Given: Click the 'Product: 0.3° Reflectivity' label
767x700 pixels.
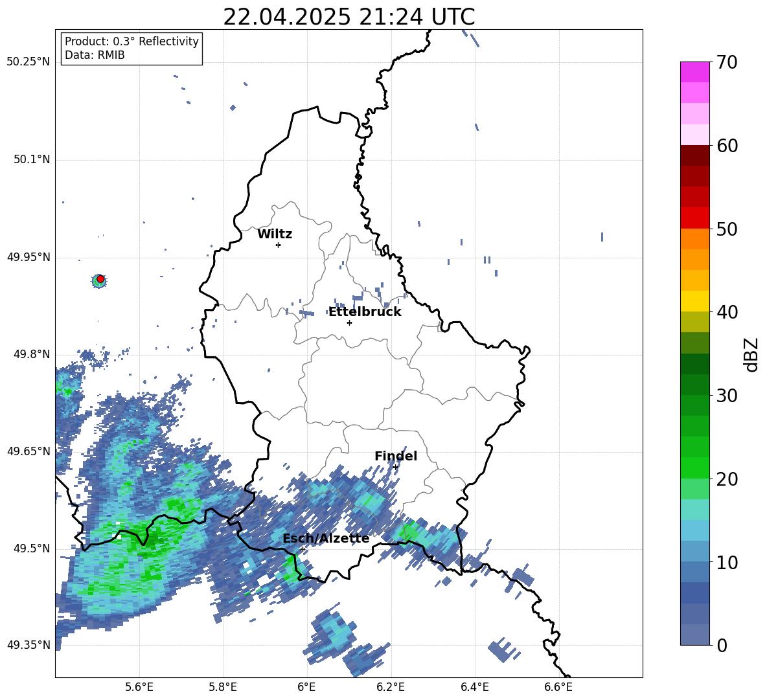Looking at the screenshot, I should [x=132, y=41].
